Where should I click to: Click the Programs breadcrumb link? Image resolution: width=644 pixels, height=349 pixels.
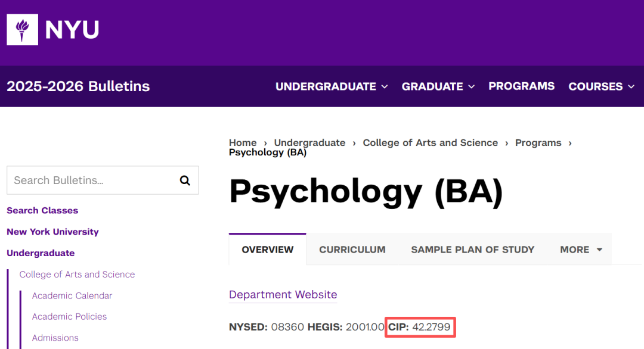(x=538, y=143)
